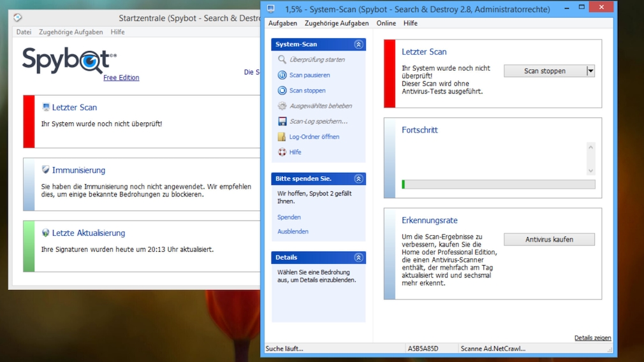Screen dimensions: 644x362
Task: Open the Online menu
Action: click(x=386, y=24)
